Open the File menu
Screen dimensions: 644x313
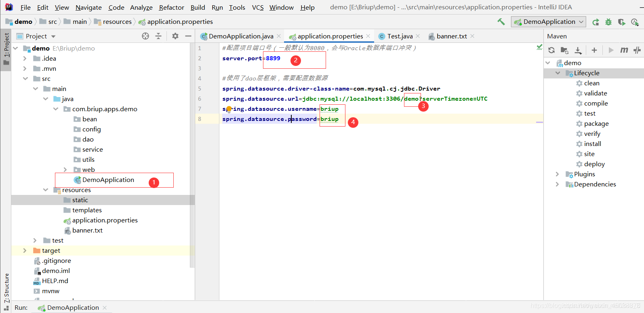tap(25, 7)
